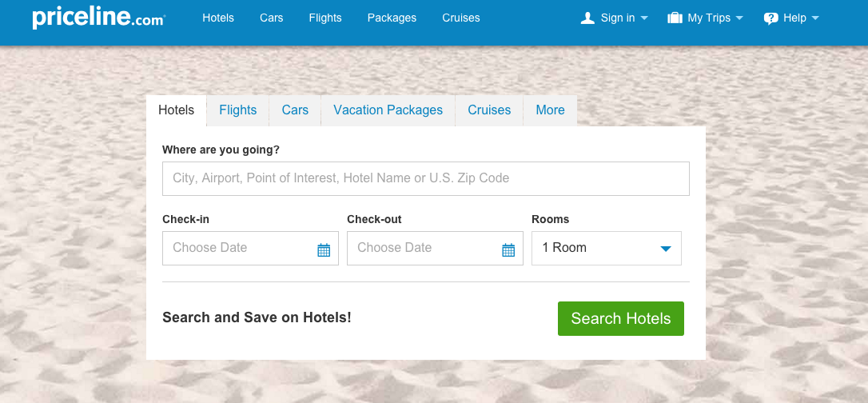Switch to the Flights search tab
Screen dimensions: 868x403
[237, 110]
